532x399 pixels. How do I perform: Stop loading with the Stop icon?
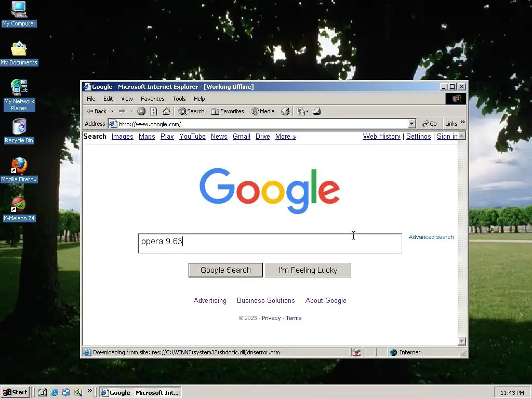141,111
